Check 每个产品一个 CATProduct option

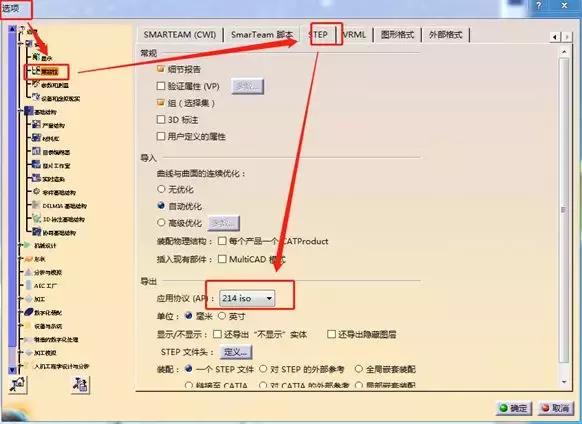pyautogui.click(x=222, y=241)
